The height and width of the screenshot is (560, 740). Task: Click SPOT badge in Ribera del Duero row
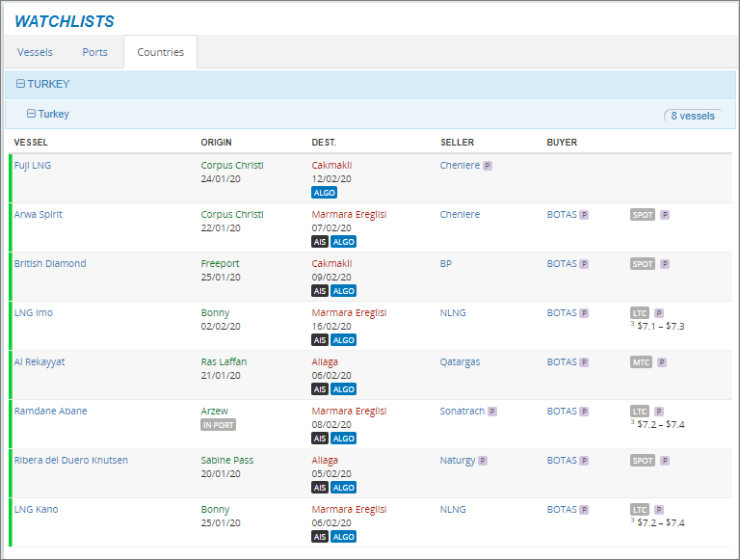(x=643, y=461)
